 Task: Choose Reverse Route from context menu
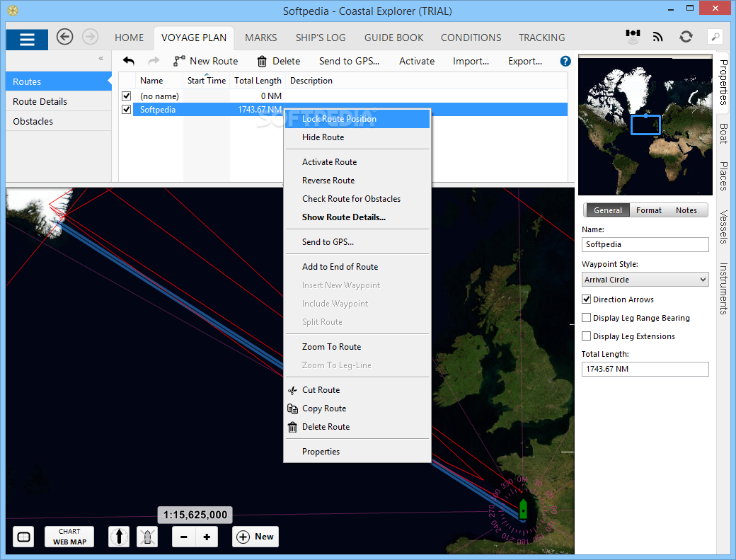357,181
